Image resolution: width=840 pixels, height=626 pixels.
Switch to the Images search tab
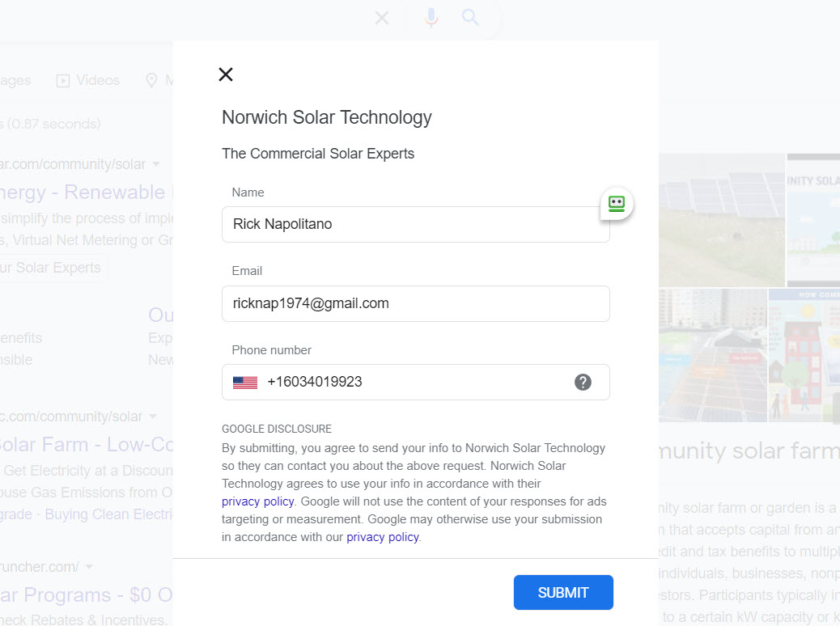coord(16,81)
